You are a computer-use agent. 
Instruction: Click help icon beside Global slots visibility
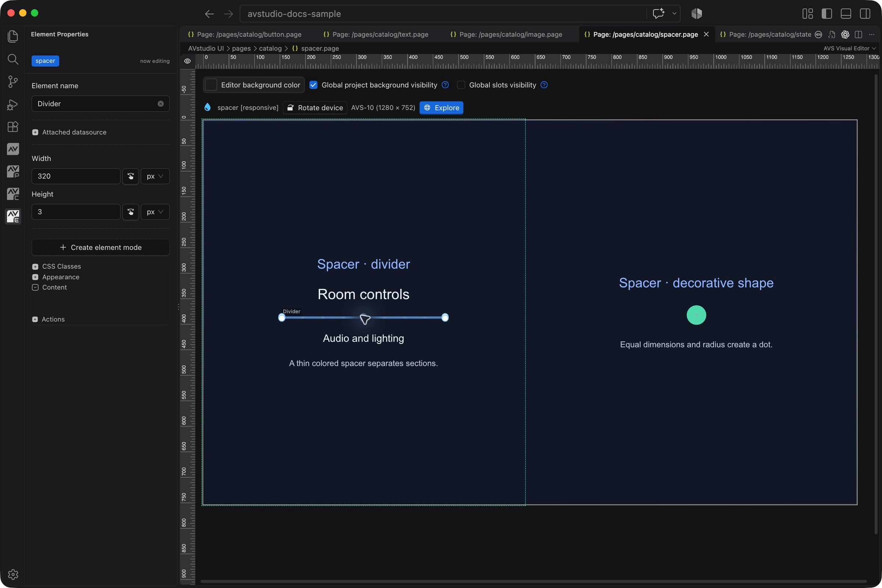(544, 85)
